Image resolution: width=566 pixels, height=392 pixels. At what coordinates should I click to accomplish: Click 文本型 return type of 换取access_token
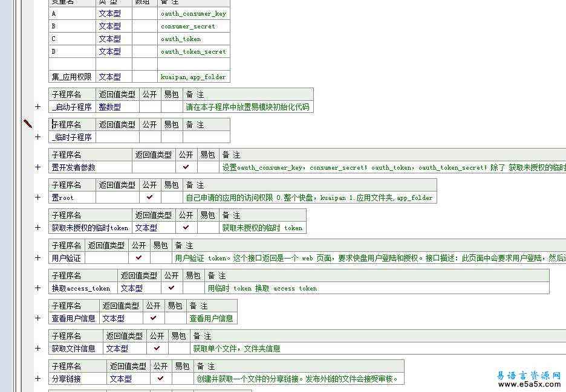[132, 288]
